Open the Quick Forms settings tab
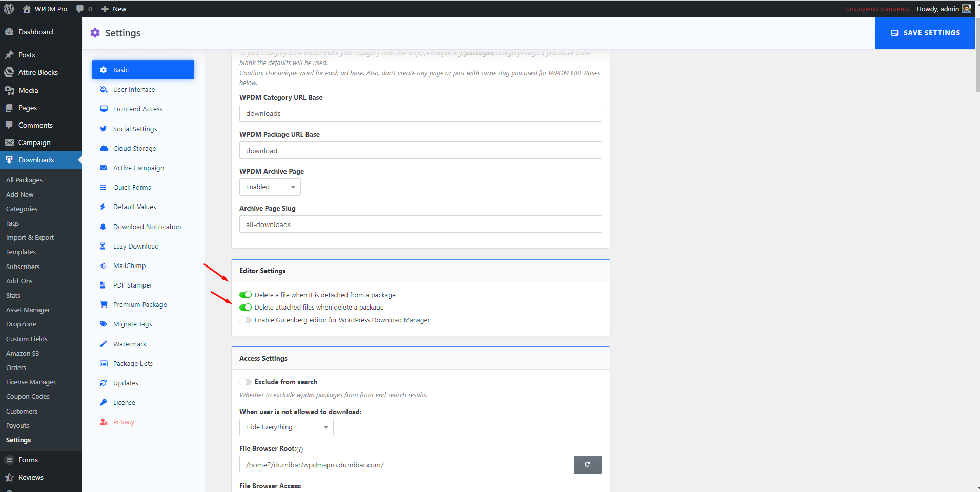Image resolution: width=980 pixels, height=492 pixels. coord(143,187)
